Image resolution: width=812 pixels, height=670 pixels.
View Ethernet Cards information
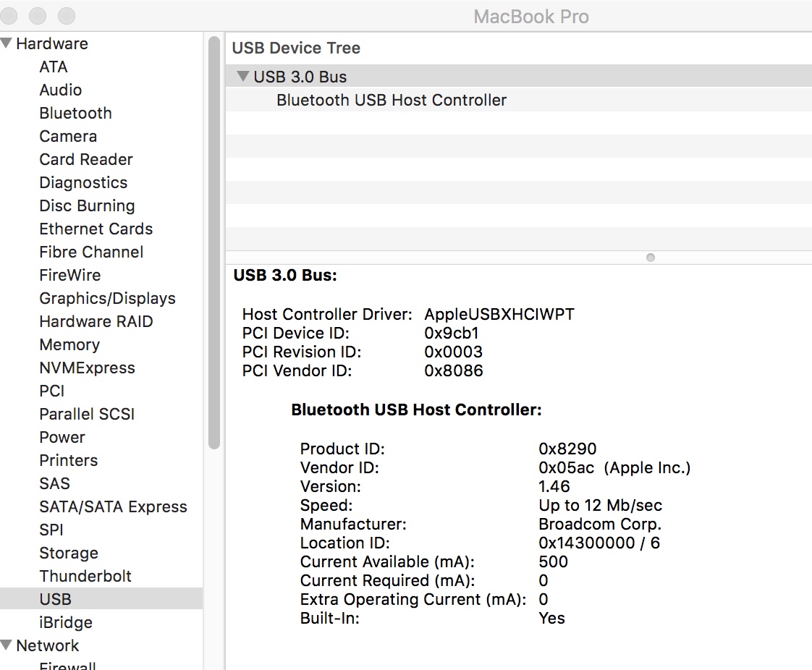(96, 229)
